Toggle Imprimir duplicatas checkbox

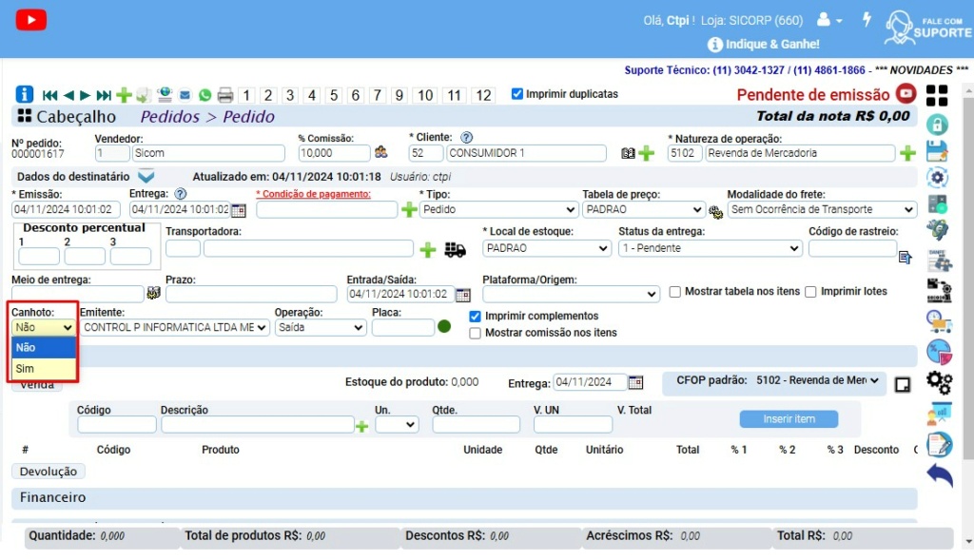[x=516, y=94]
